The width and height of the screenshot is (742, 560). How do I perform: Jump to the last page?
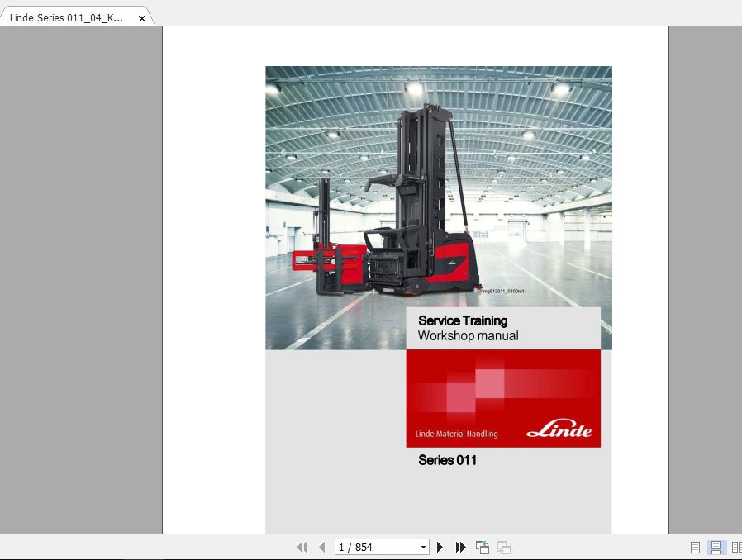point(460,547)
